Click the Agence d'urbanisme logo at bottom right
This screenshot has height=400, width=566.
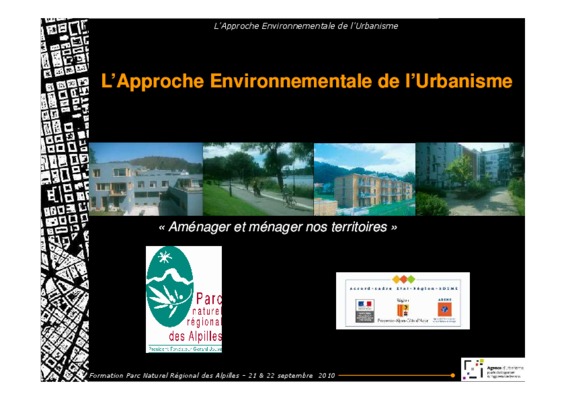[493, 369]
